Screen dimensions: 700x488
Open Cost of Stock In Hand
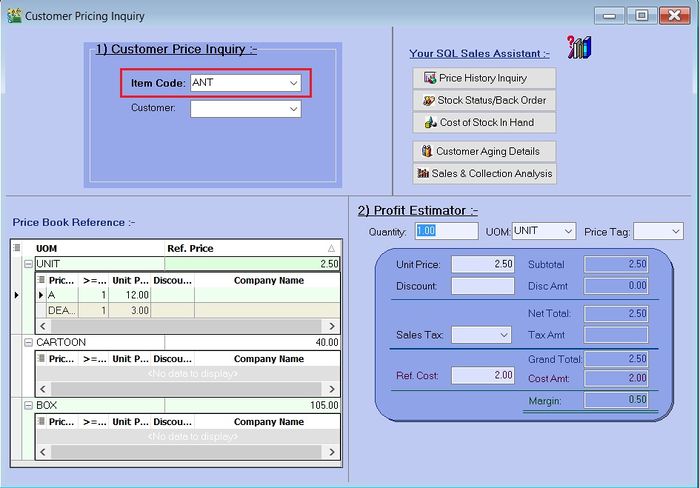pos(483,122)
